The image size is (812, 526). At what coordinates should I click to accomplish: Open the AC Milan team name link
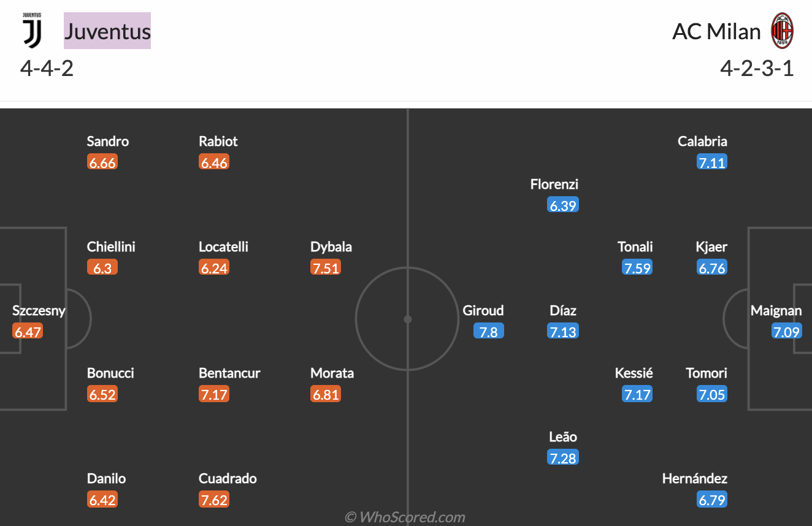tap(716, 31)
